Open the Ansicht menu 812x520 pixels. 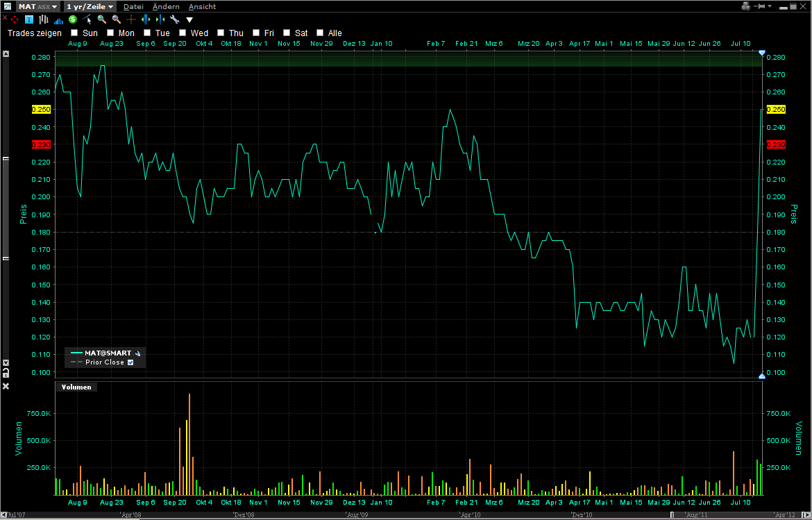pyautogui.click(x=202, y=6)
